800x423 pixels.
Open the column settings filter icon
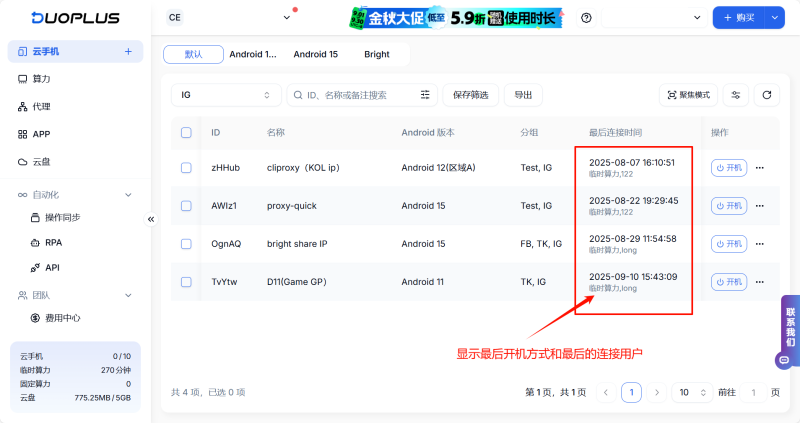coord(736,95)
